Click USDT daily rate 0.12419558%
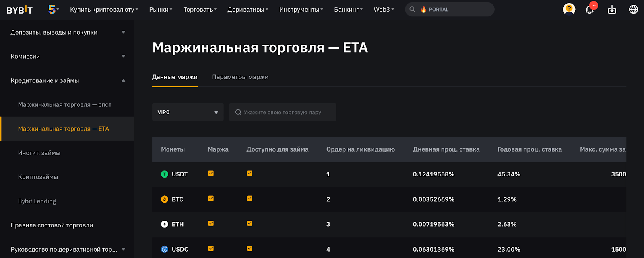 click(433, 174)
